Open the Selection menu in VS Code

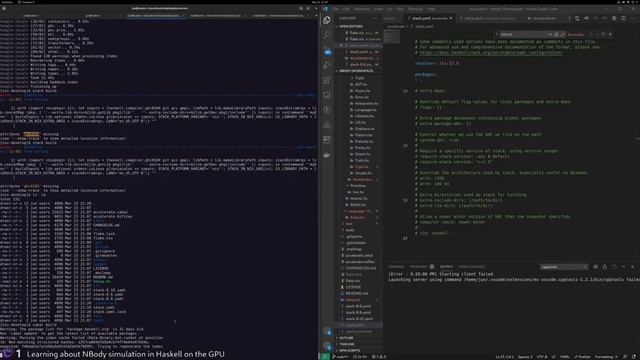[362, 9]
